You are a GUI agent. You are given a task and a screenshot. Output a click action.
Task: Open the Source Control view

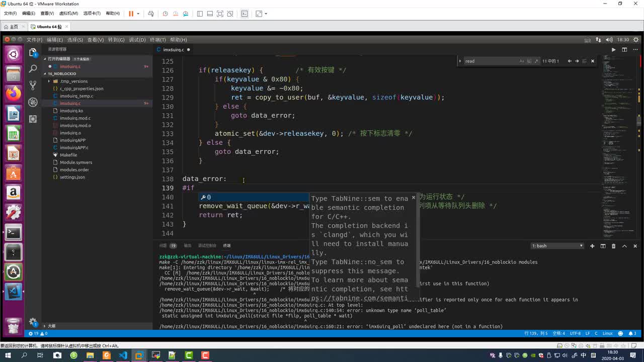tap(33, 85)
